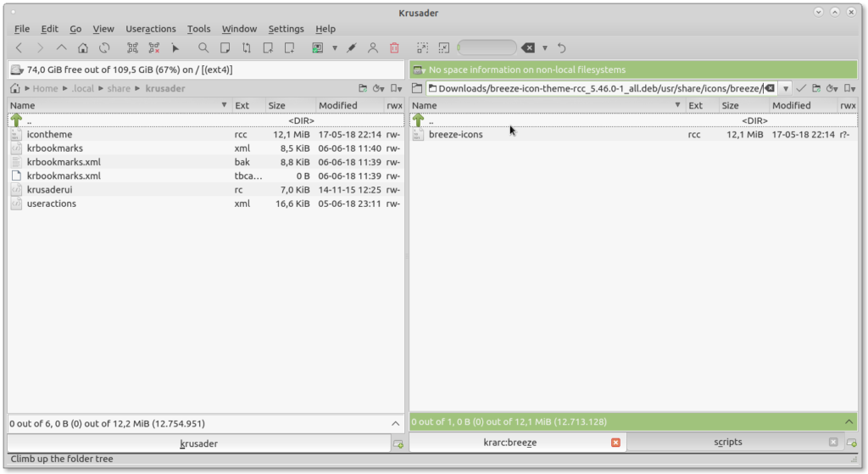Open left panel bookmarks dropdown button
The image size is (868, 474).
[x=397, y=88]
